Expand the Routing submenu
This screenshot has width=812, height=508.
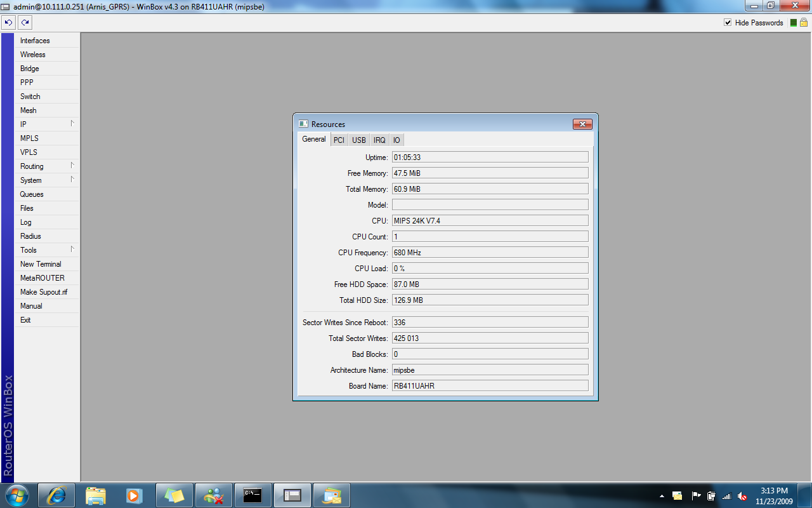pyautogui.click(x=47, y=166)
